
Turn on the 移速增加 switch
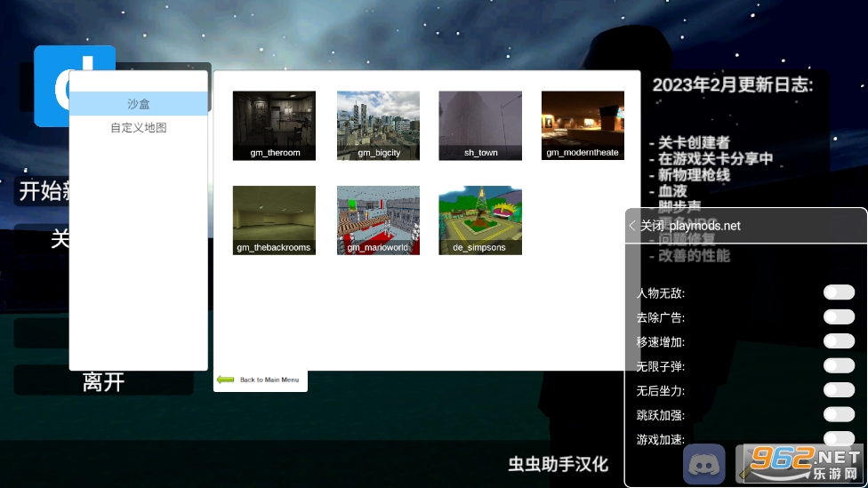point(839,340)
